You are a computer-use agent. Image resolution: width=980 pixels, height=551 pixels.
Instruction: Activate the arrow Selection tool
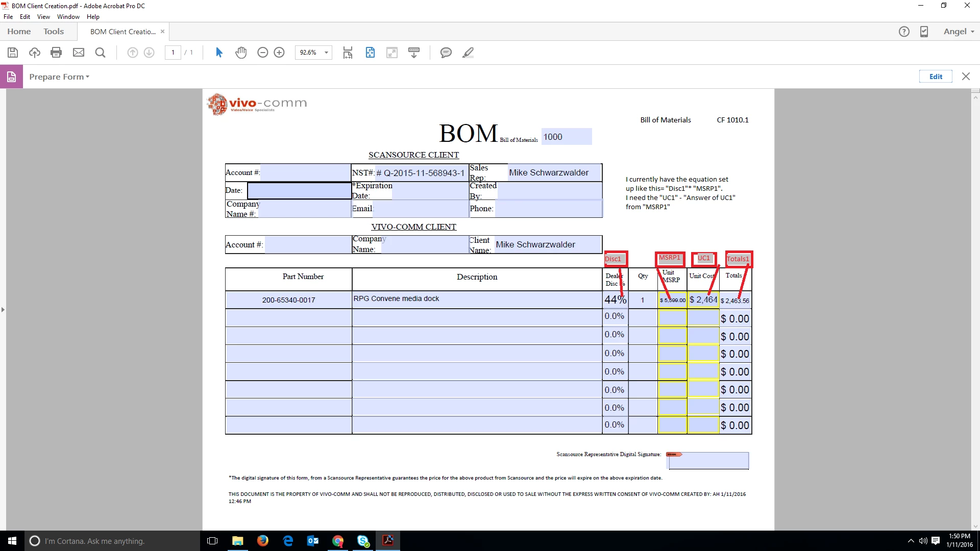coord(219,53)
